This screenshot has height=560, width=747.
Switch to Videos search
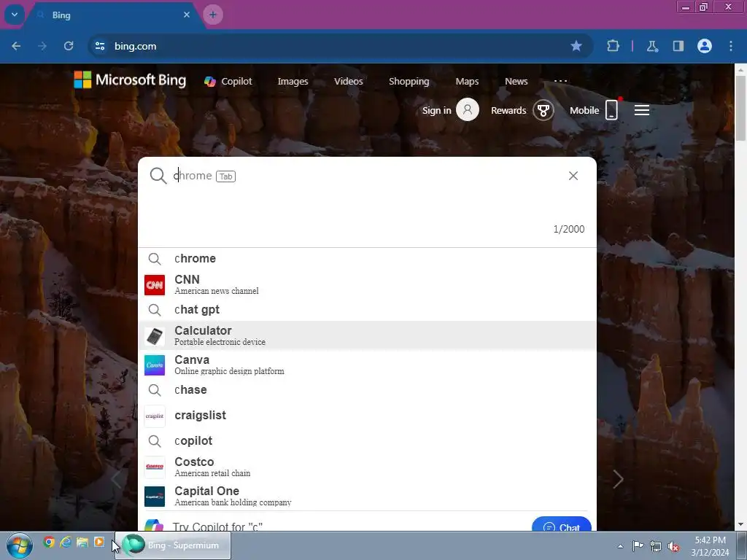coord(348,82)
